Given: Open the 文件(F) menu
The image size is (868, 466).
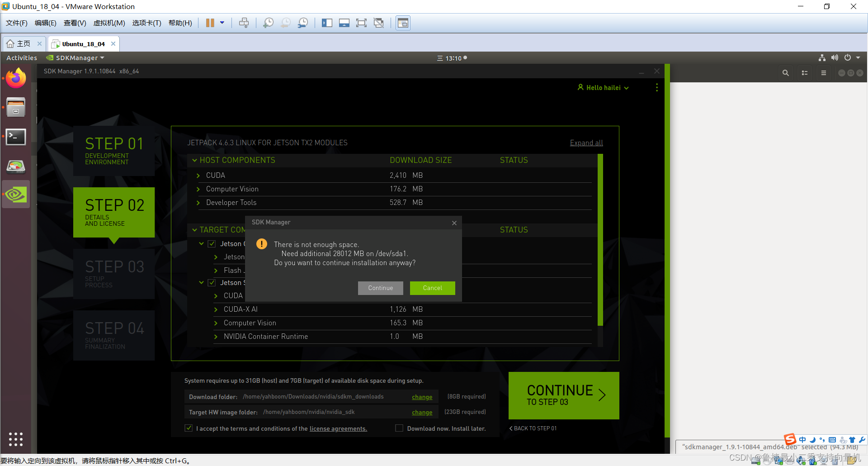Looking at the screenshot, I should tap(17, 23).
